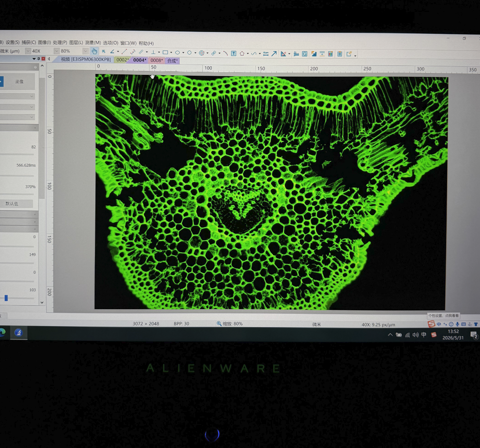
Task: Click the microscope app taskbar icon
Action: click(x=19, y=333)
